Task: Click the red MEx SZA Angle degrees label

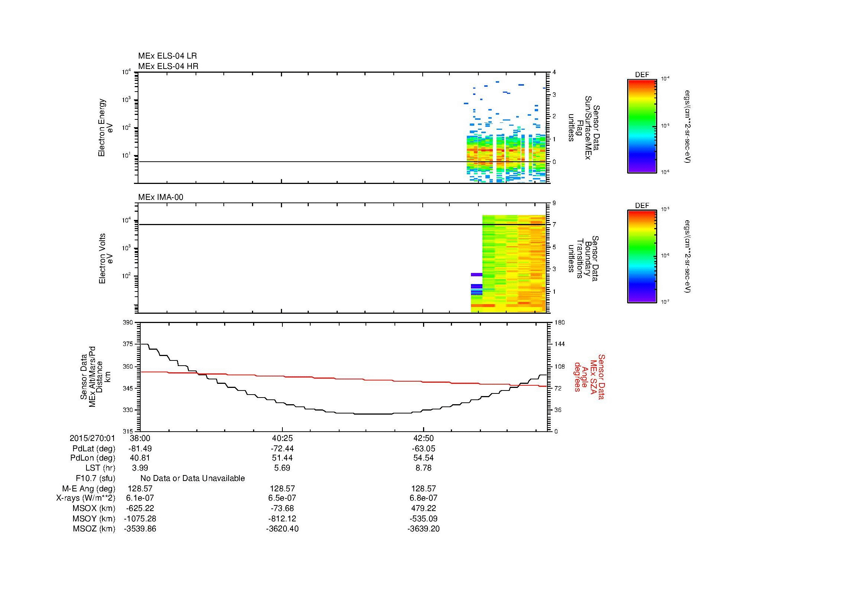Action: coord(589,376)
